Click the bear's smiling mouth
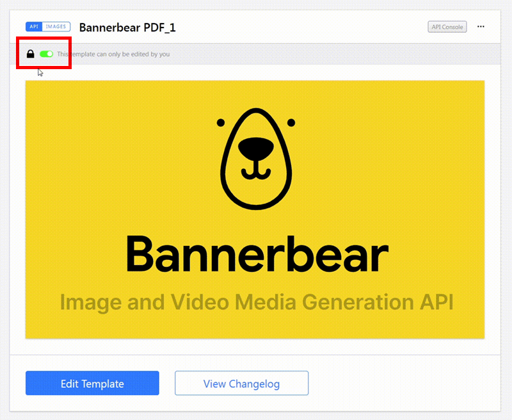 (x=255, y=172)
